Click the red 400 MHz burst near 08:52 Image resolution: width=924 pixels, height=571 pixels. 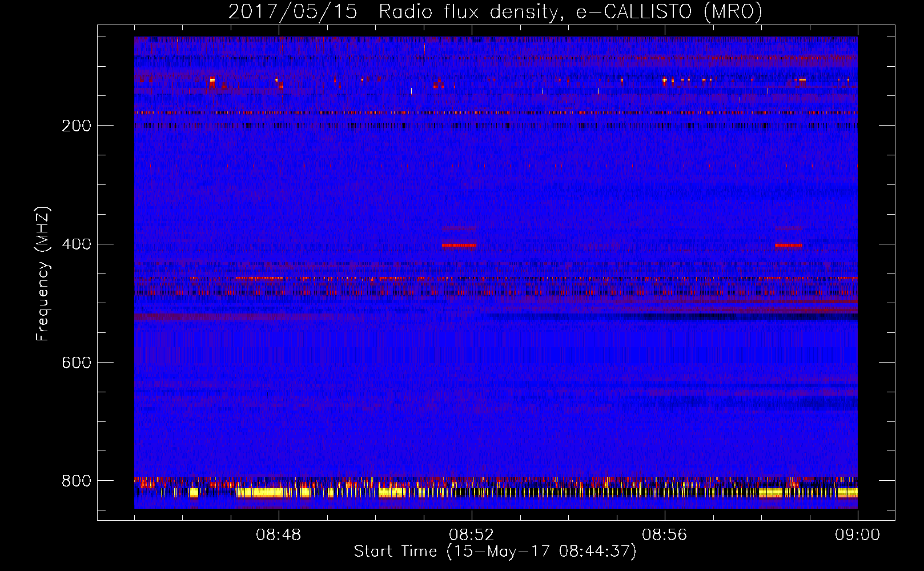pos(459,246)
